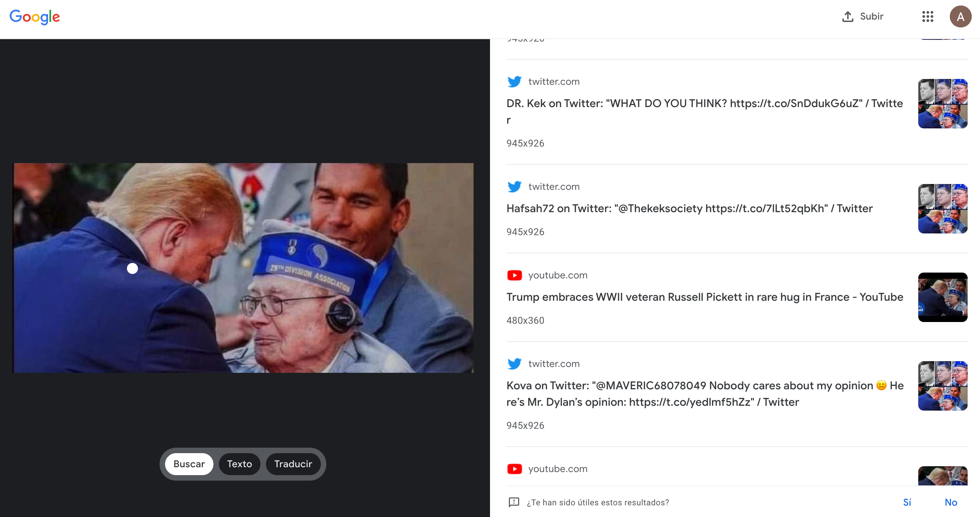
Task: Open the account avatar menu
Action: point(960,17)
